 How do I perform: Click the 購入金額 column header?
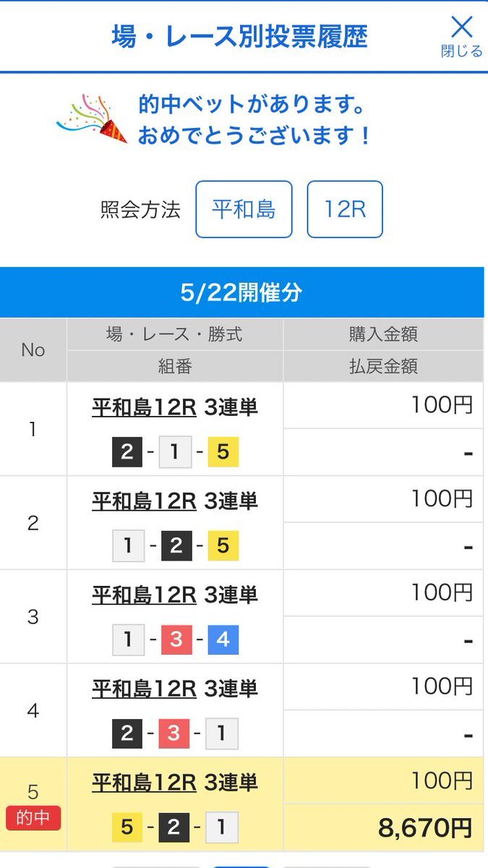[x=383, y=334]
